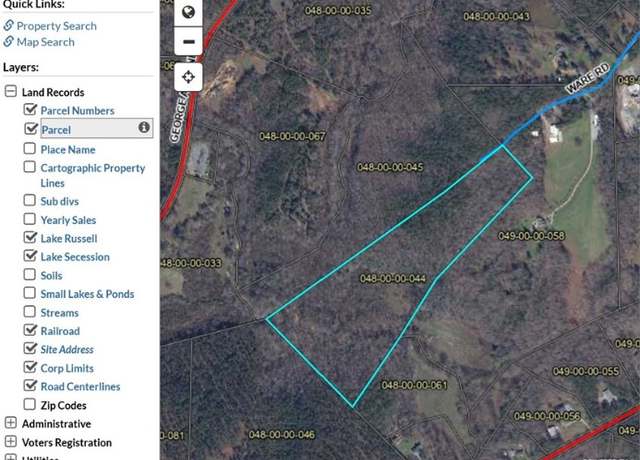Expand the Voters Registration group
Viewport: 640px width, 460px height.
(11, 442)
